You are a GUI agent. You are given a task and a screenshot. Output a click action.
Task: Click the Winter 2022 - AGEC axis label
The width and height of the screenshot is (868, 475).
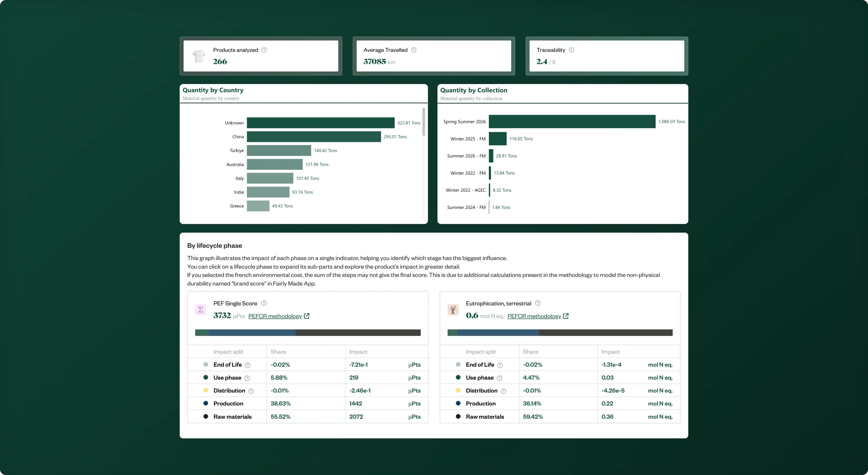(466, 190)
